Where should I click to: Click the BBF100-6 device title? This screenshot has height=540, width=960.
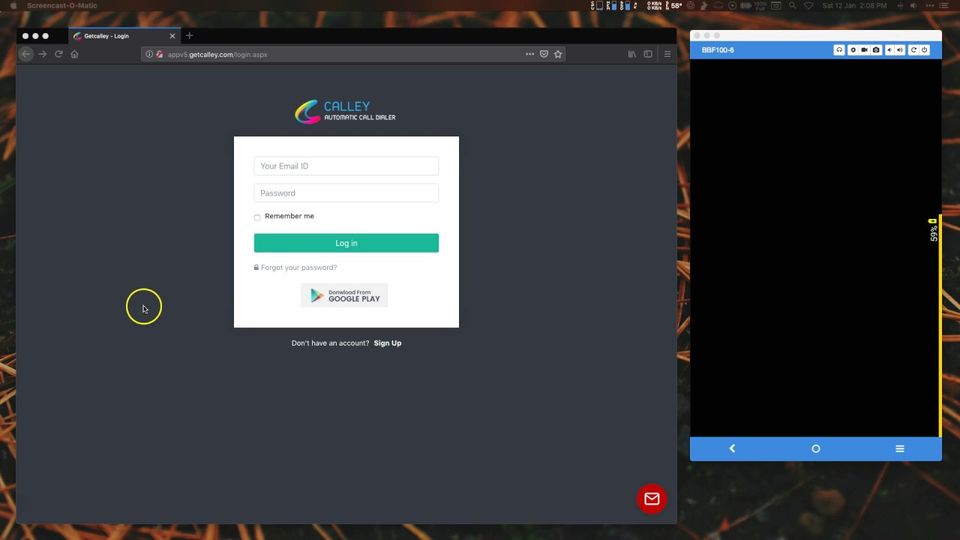[718, 50]
